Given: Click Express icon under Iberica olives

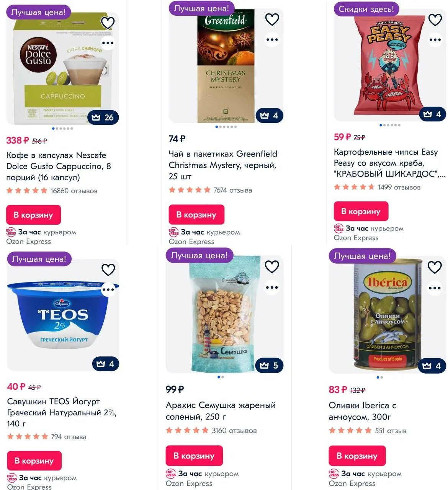Looking at the screenshot, I should click(334, 474).
